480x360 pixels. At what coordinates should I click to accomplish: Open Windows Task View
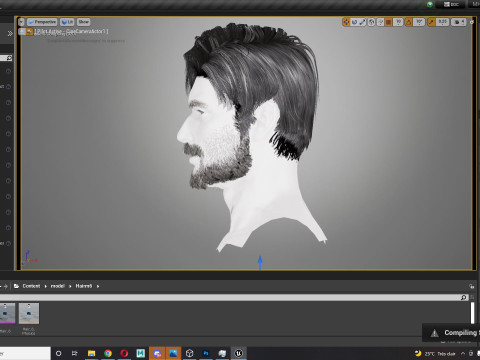tap(75, 353)
